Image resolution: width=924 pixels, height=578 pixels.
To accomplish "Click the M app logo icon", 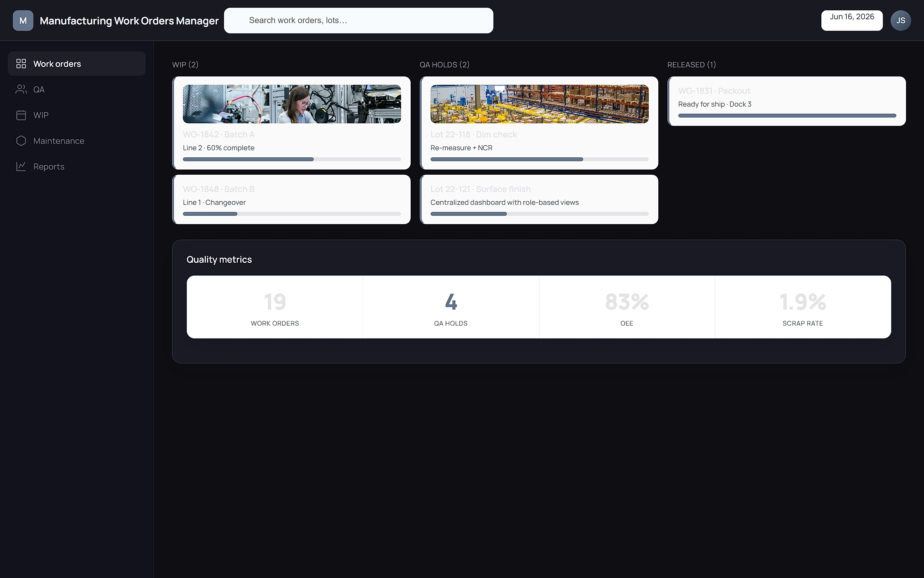I will click(x=23, y=21).
